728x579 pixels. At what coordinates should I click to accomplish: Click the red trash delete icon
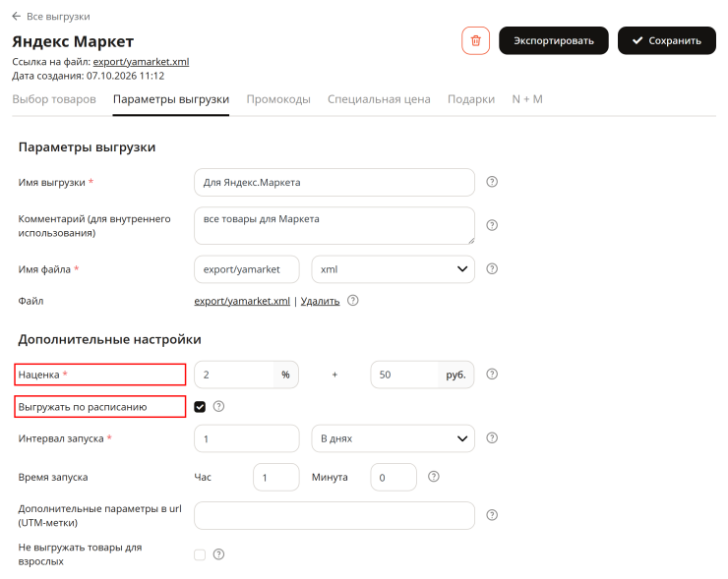click(x=475, y=41)
